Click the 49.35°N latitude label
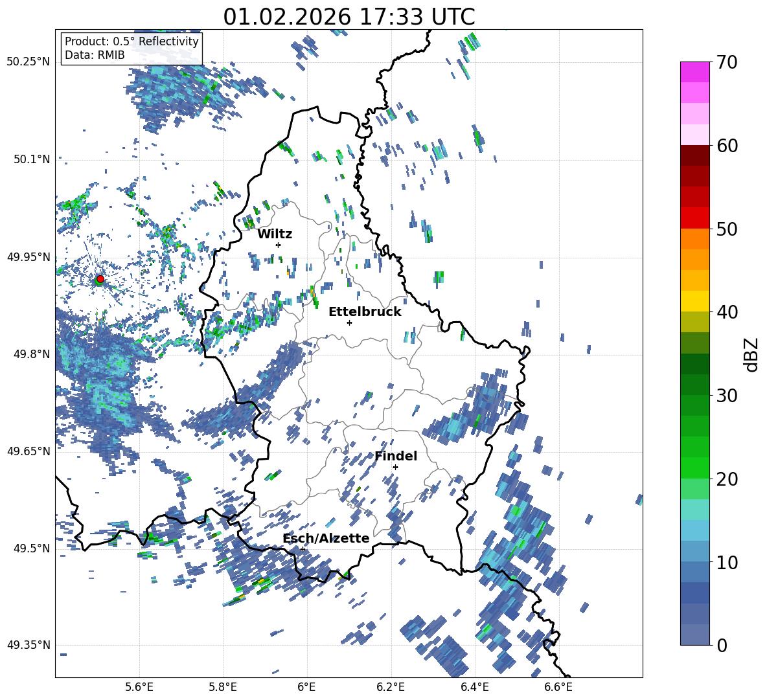 (29, 645)
